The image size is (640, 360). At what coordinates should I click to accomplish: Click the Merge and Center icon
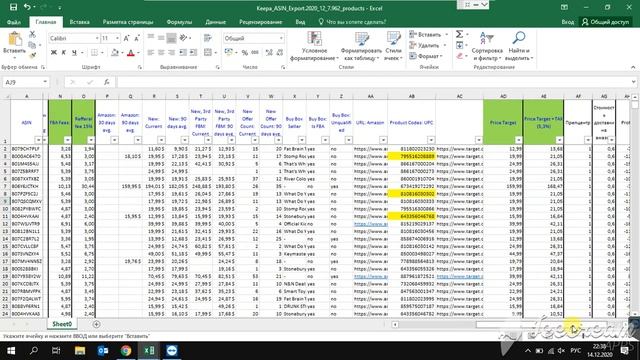point(208,53)
